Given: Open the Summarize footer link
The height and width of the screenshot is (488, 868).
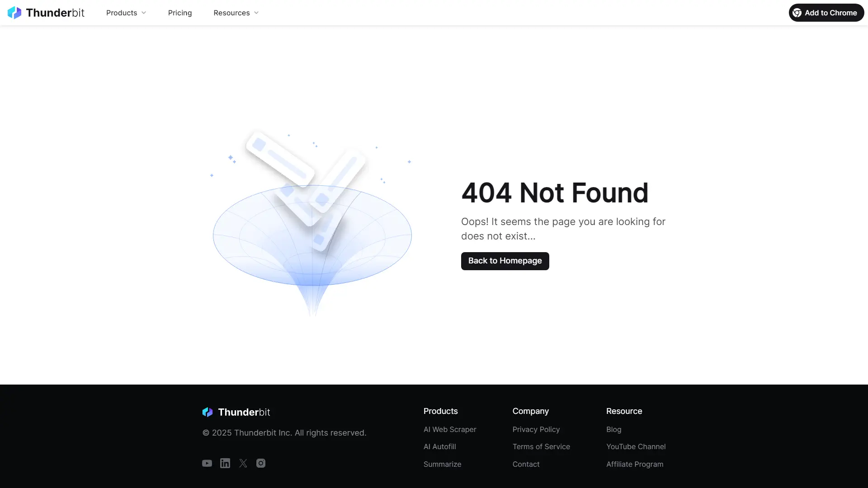Looking at the screenshot, I should tap(443, 464).
